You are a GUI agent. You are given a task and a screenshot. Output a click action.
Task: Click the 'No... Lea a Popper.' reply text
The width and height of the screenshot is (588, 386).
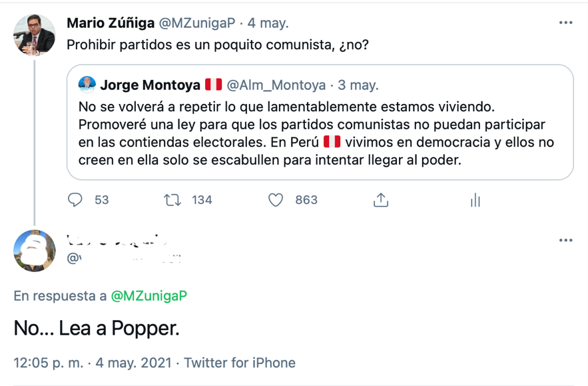pos(97,328)
